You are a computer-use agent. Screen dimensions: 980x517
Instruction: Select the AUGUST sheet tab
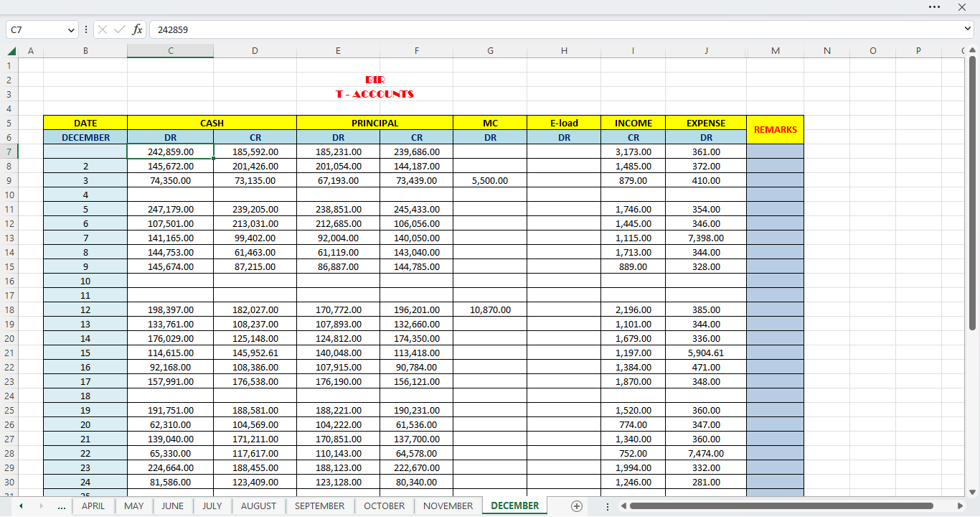pyautogui.click(x=258, y=506)
